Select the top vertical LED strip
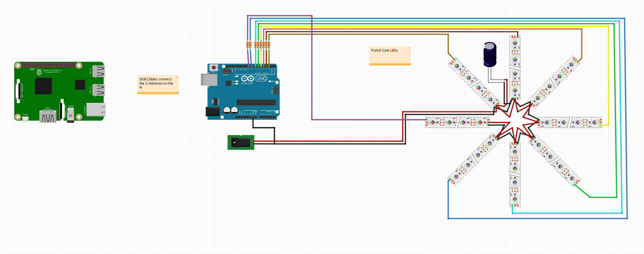The height and width of the screenshot is (254, 644). [515, 67]
